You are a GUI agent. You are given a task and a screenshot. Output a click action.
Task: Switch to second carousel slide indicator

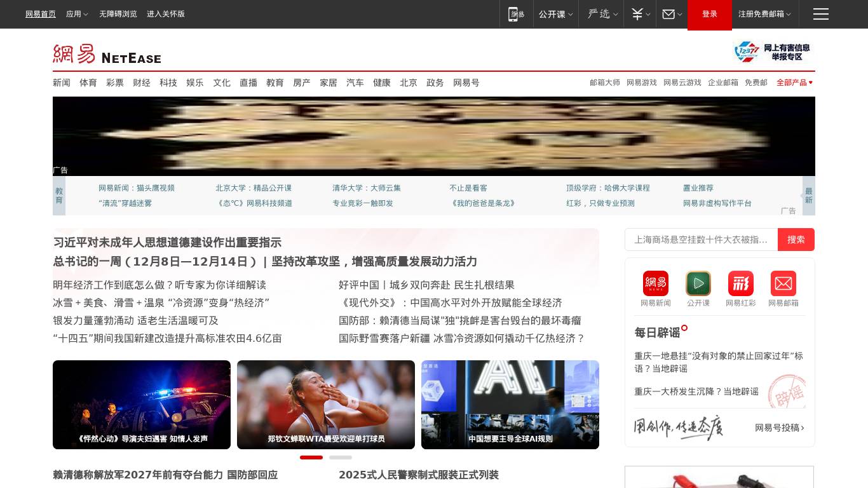pos(340,457)
